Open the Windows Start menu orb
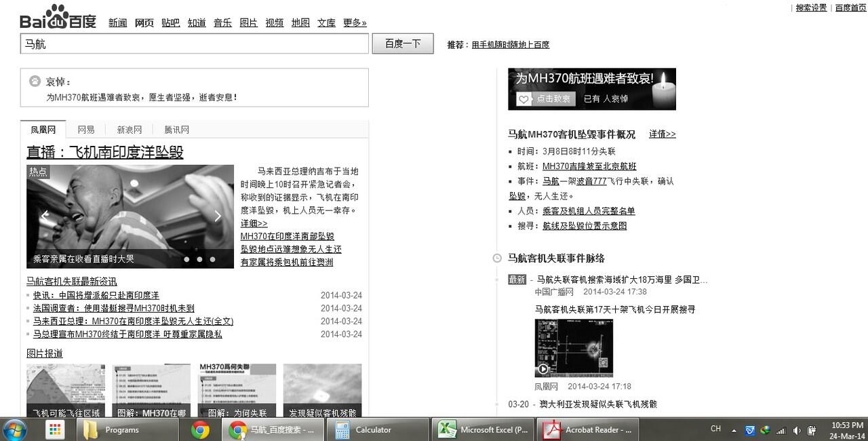The width and height of the screenshot is (868, 441). click(x=15, y=429)
